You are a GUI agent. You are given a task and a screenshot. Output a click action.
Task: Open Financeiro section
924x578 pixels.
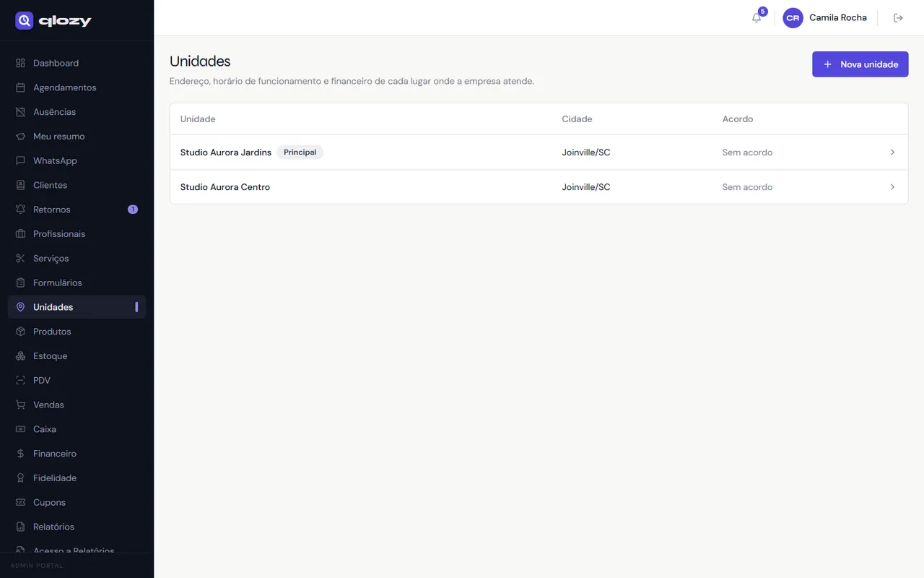pyautogui.click(x=77, y=454)
